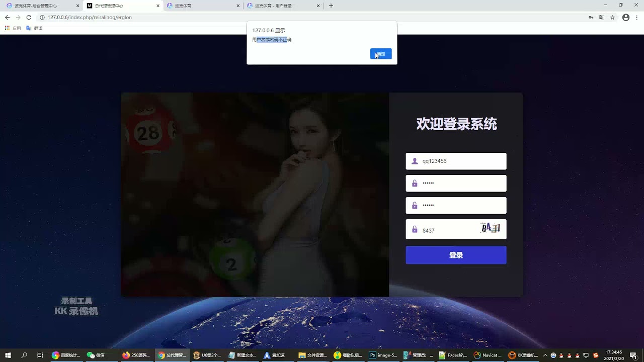Focus the username field containing qq123456
This screenshot has height=362, width=644.
coord(456,161)
